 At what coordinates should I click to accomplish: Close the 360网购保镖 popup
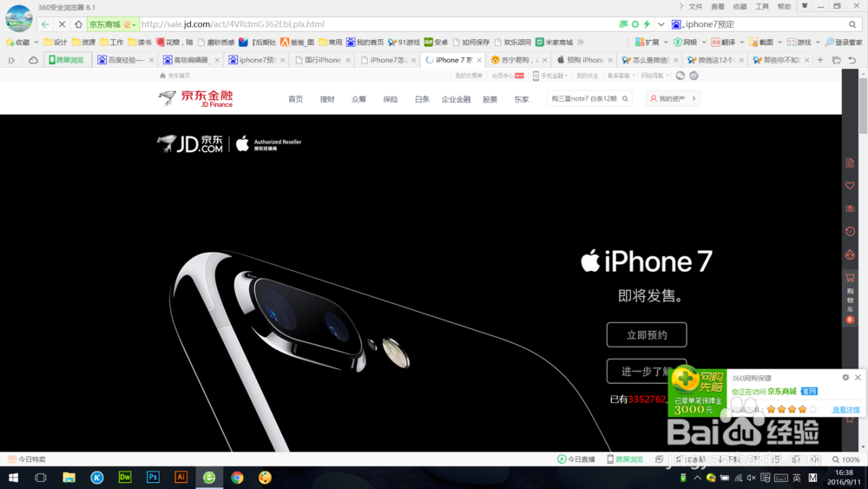(858, 378)
